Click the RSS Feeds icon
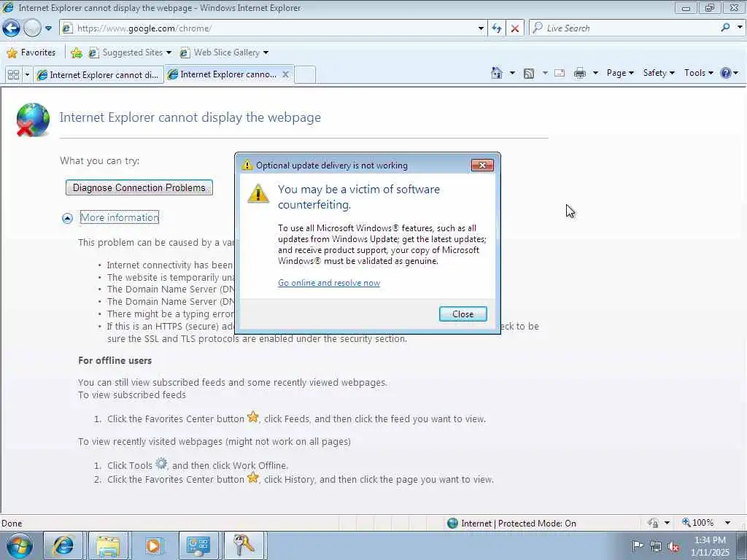This screenshot has height=560, width=747. pyautogui.click(x=529, y=74)
